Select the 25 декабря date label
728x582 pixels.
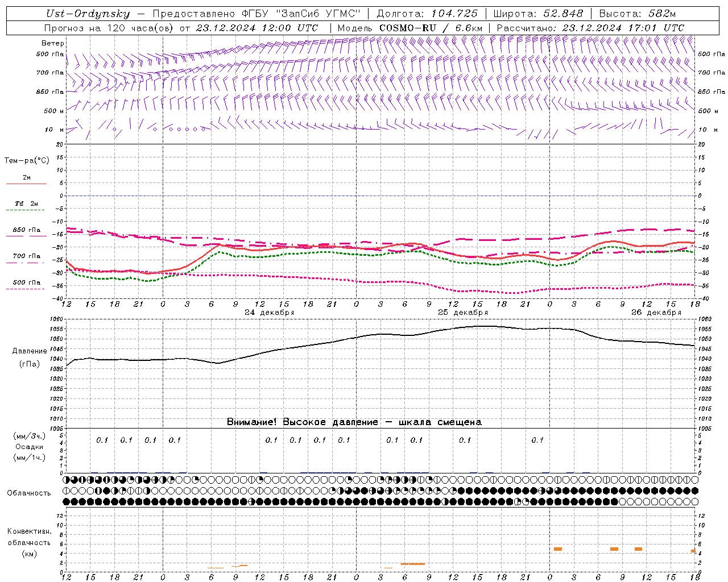coord(463,313)
